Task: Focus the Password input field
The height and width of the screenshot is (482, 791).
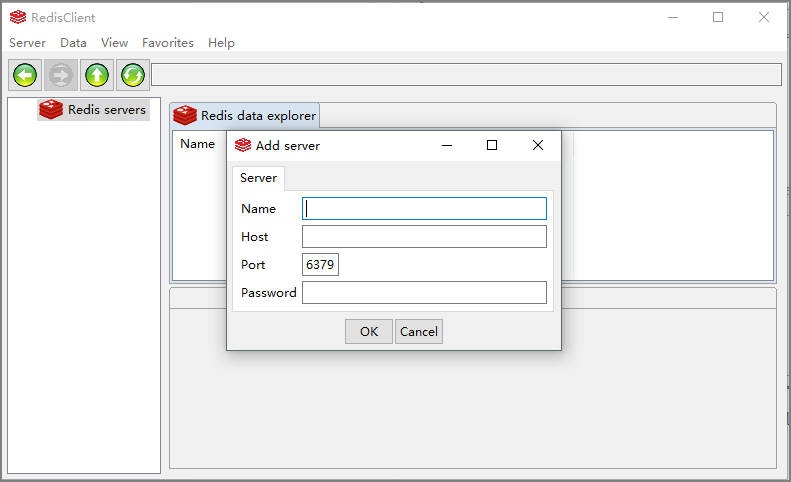Action: pos(424,293)
